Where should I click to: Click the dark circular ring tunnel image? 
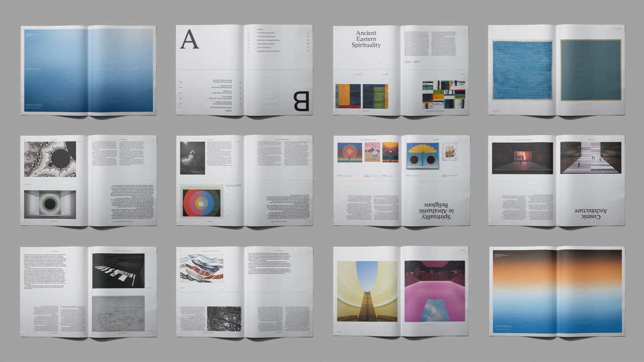pos(50,204)
